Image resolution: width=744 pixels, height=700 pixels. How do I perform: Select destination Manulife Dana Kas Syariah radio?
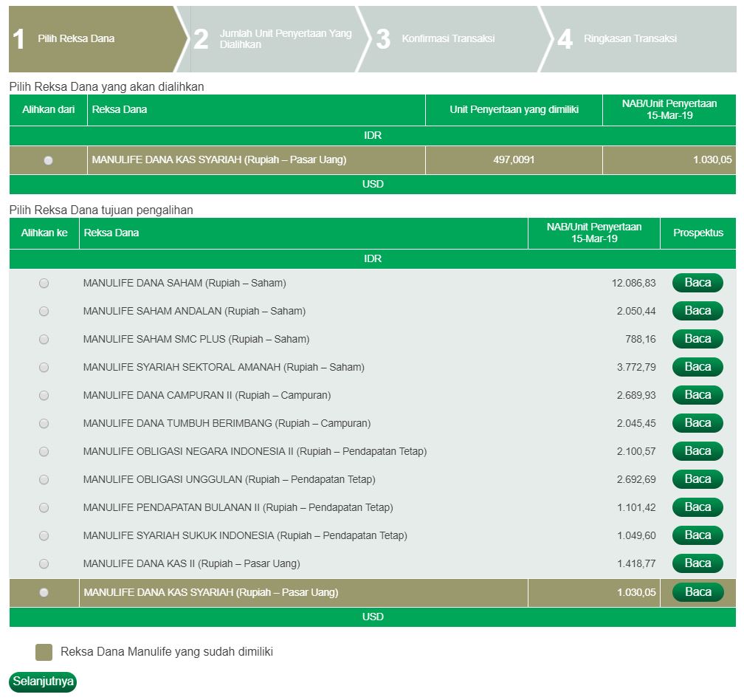click(44, 592)
